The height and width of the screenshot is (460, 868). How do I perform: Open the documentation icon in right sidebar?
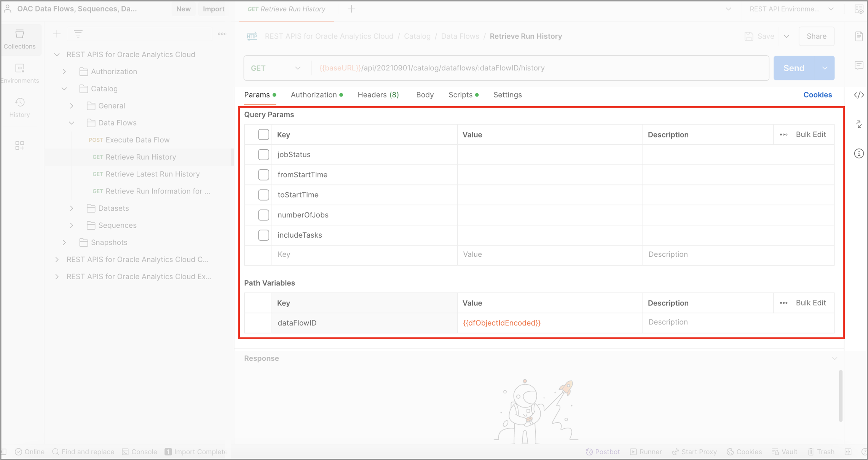pos(859,36)
